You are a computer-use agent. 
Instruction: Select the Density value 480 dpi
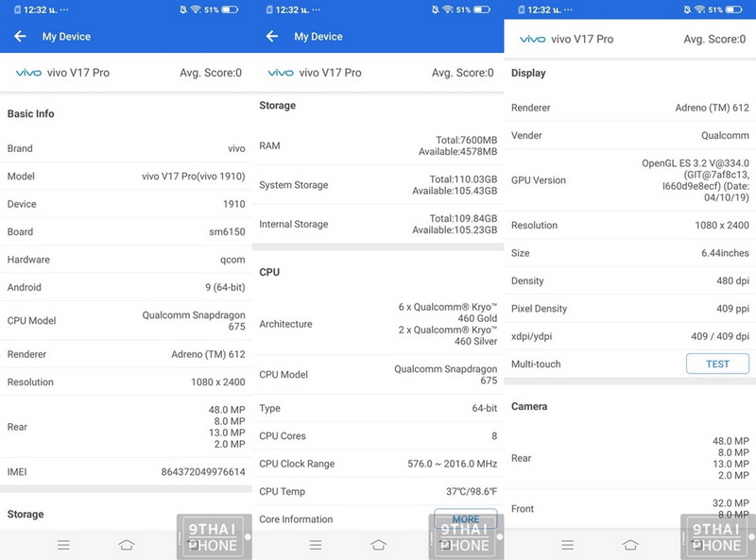coord(733,280)
